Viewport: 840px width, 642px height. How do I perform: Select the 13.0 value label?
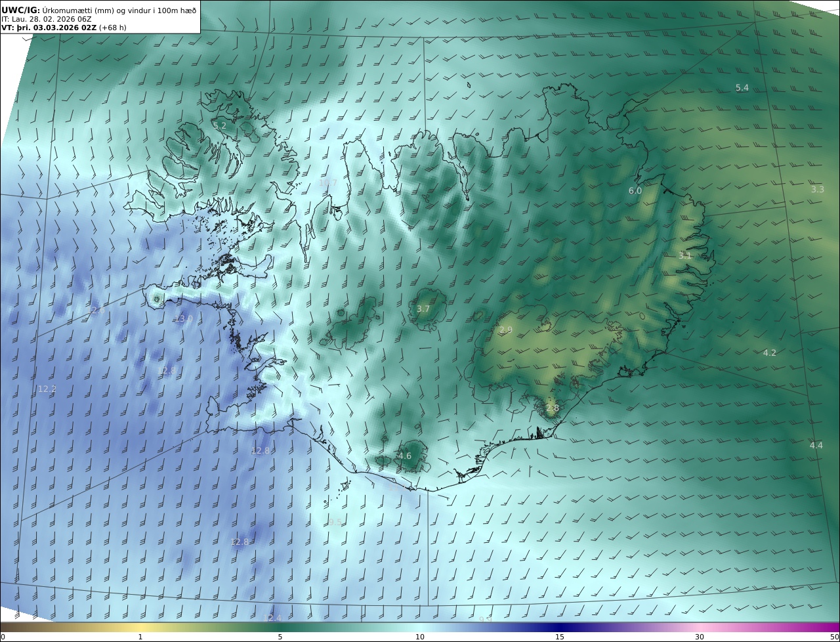(183, 318)
